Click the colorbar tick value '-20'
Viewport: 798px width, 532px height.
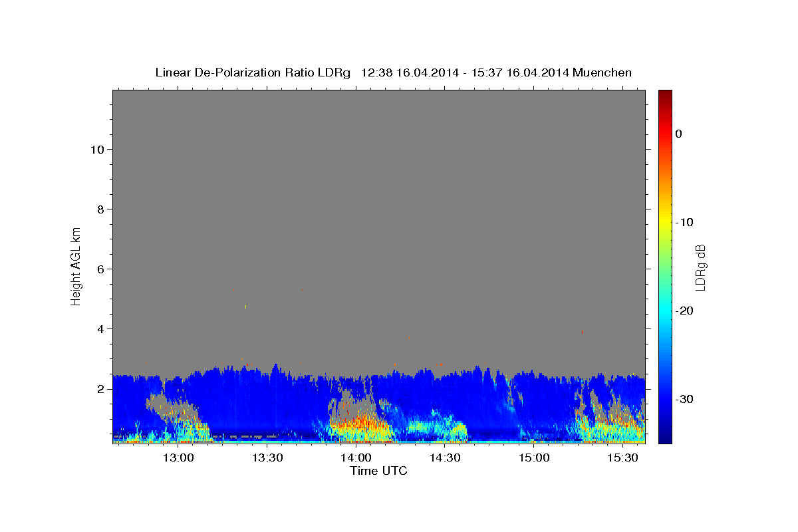coord(684,311)
